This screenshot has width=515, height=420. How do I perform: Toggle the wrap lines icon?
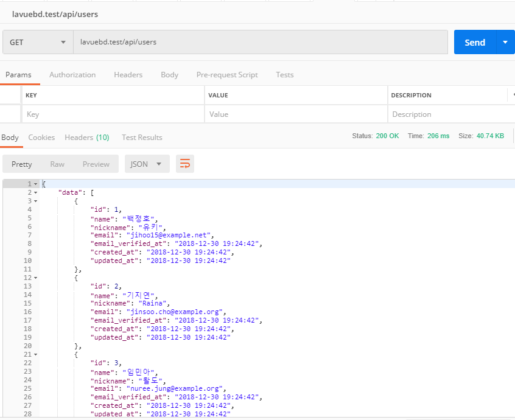pos(185,164)
